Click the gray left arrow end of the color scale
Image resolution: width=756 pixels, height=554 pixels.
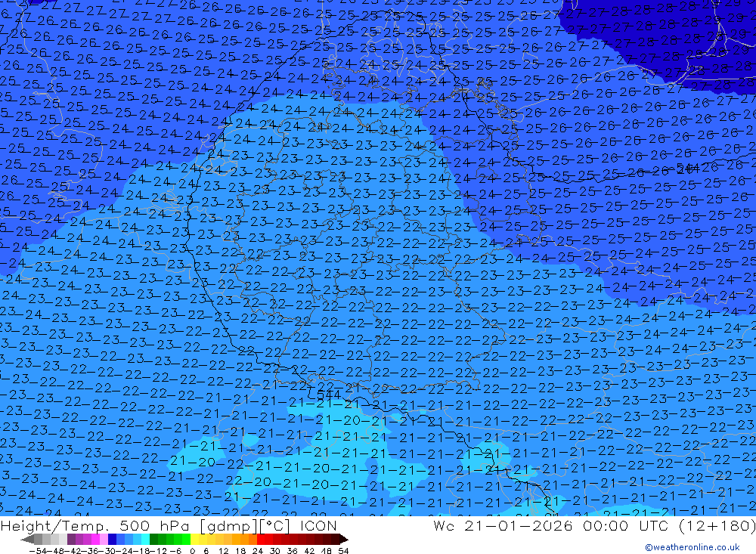(x=27, y=540)
